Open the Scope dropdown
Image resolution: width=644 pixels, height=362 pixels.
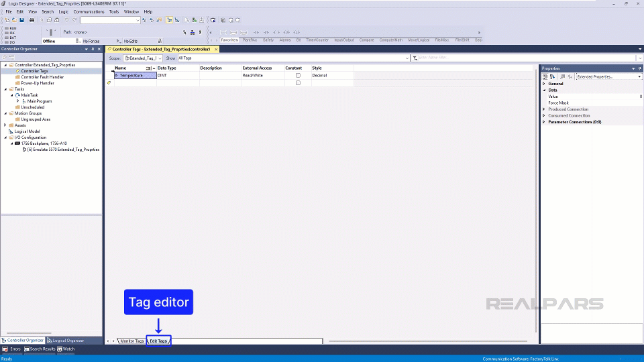point(160,58)
